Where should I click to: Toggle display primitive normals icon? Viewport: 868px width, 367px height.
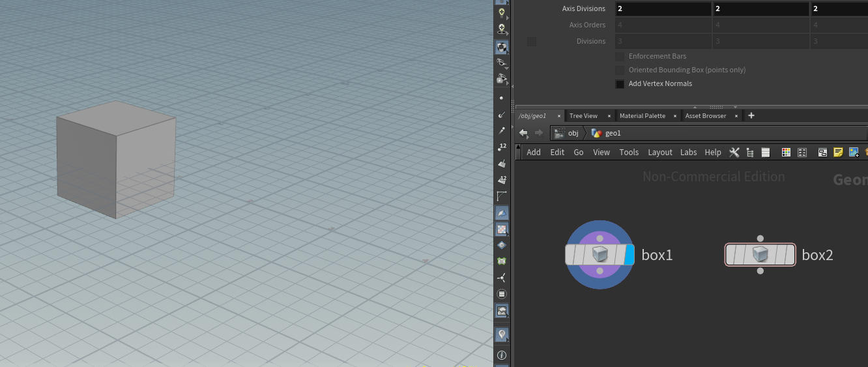tap(501, 164)
